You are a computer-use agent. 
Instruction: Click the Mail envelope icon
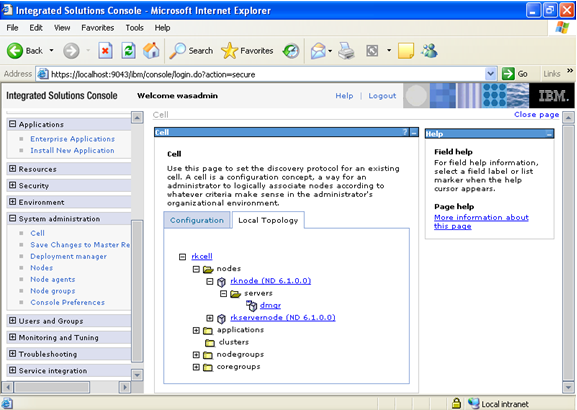click(318, 50)
